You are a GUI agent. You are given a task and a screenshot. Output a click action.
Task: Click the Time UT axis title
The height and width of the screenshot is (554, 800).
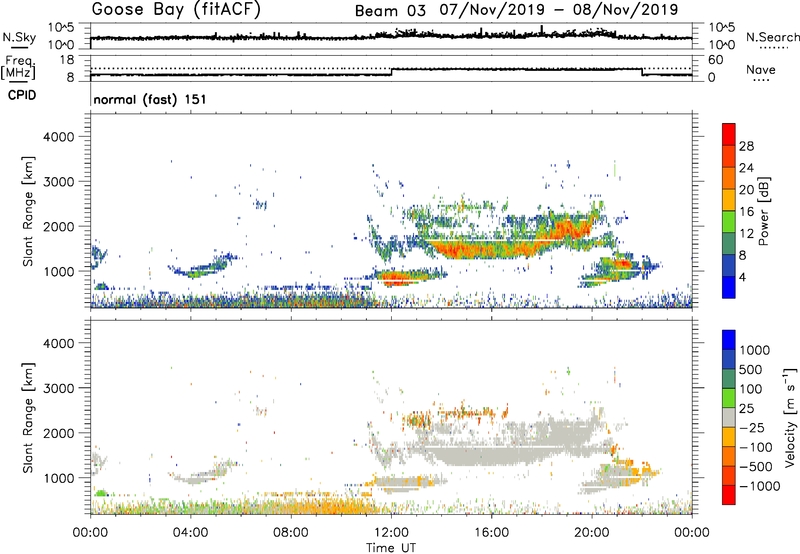[391, 548]
